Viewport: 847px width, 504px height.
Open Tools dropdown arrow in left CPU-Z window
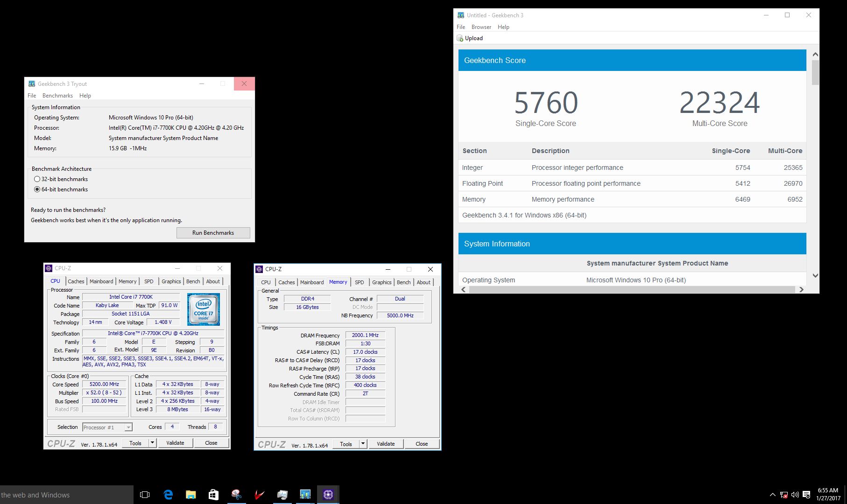click(152, 443)
